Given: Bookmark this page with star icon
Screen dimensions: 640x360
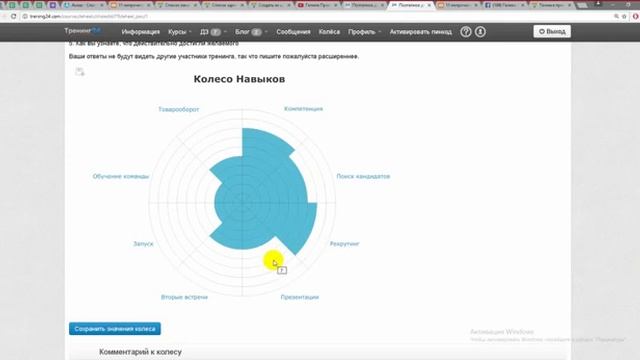Looking at the screenshot, I should [624, 16].
